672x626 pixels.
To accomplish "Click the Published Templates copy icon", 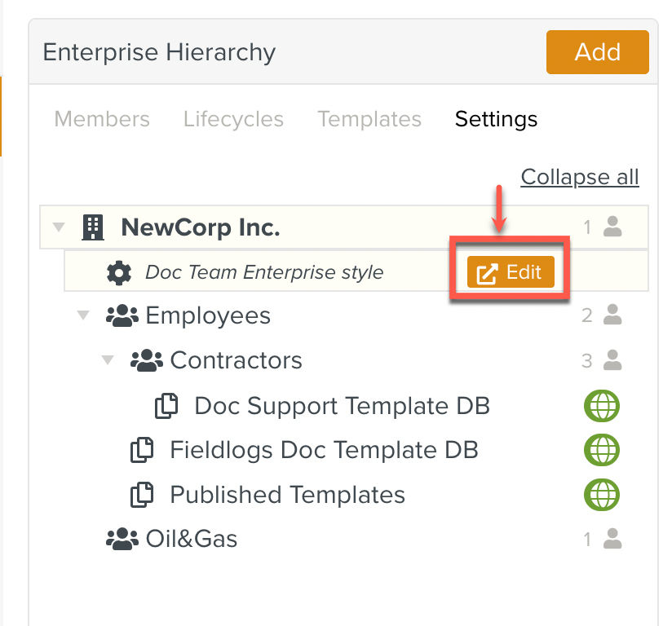I will tap(143, 495).
